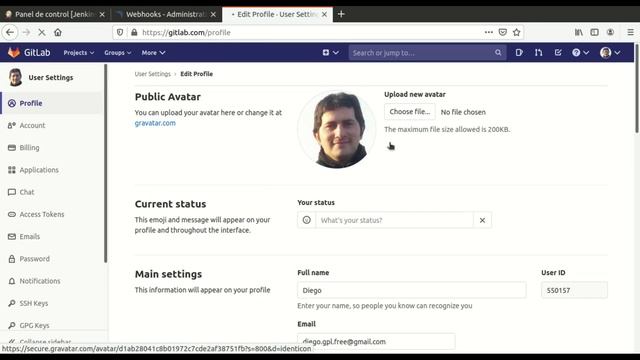The image size is (640, 360).
Task: Expand the Help question mark menu
Action: pos(580,53)
